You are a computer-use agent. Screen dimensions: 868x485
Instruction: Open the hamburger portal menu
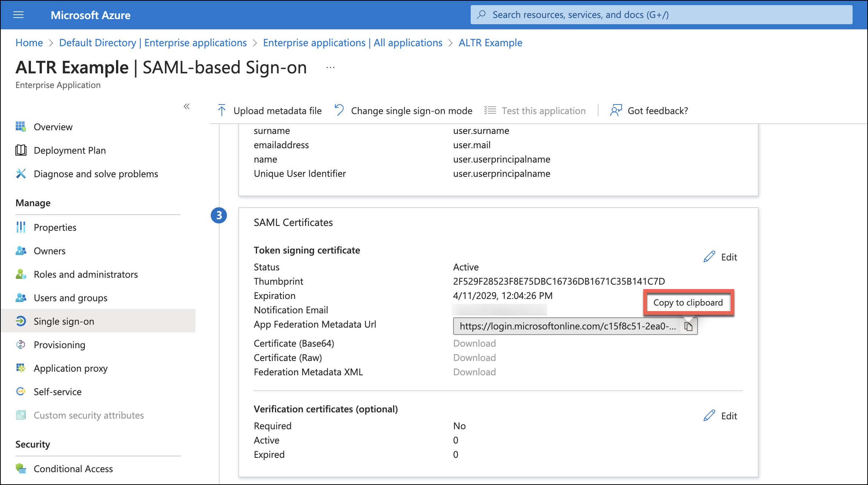tap(18, 15)
